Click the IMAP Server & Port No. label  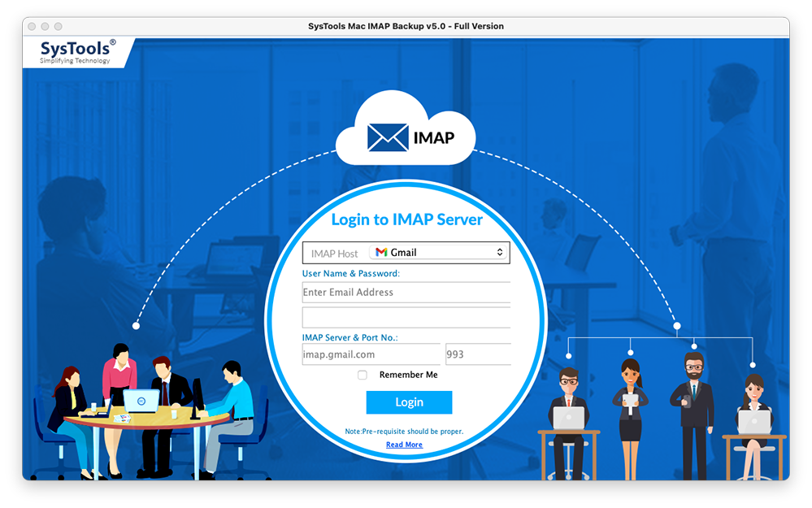[350, 337]
